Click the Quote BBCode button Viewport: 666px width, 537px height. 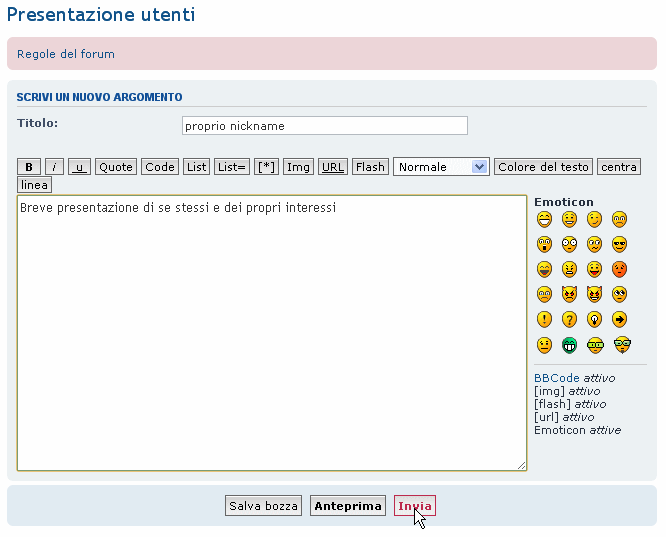(x=116, y=167)
